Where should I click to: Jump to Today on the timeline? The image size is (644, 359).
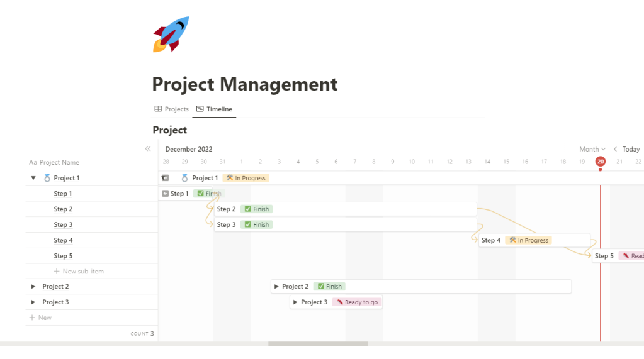(x=631, y=149)
